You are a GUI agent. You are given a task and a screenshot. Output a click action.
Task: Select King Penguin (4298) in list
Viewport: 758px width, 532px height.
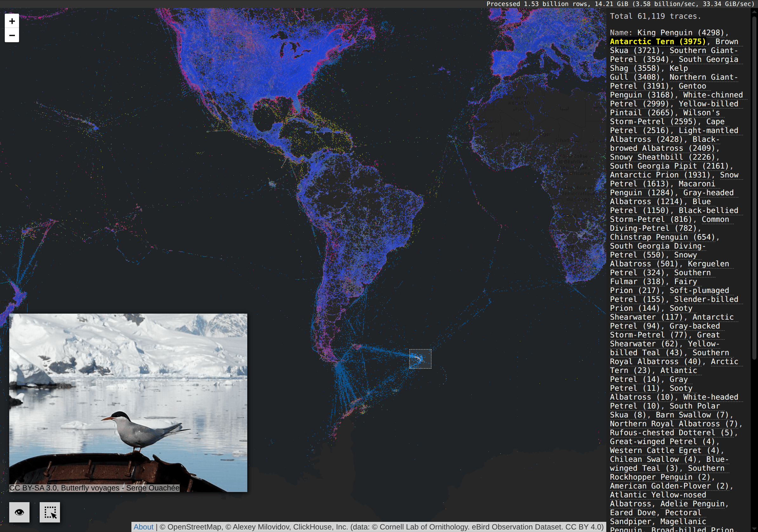(680, 33)
